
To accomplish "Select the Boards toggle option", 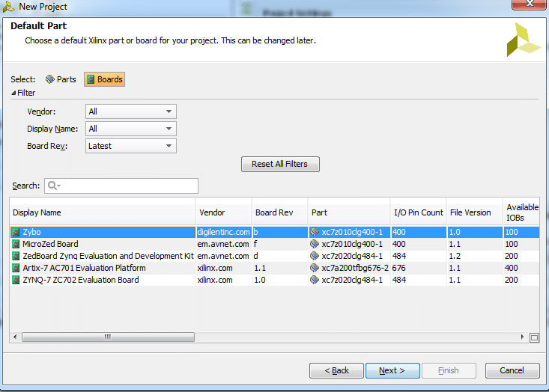I will (104, 79).
